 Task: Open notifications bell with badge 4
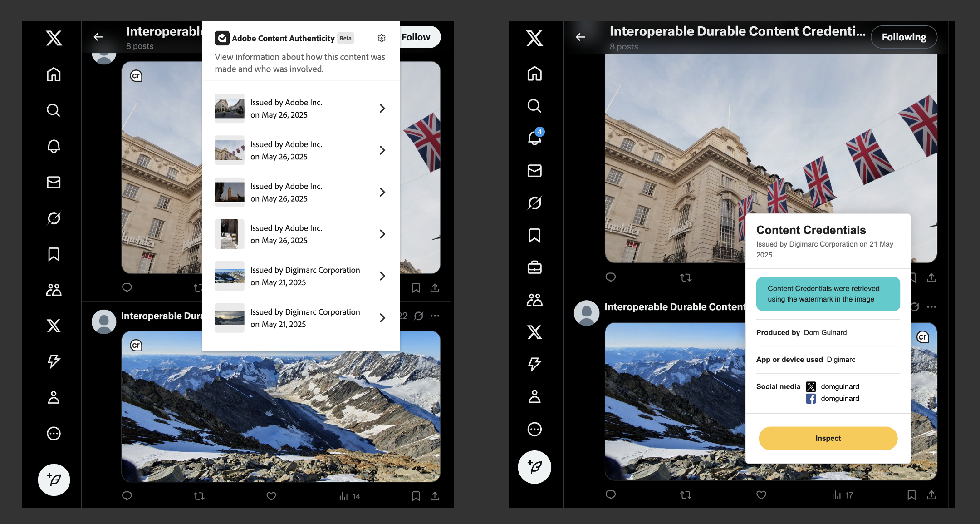(534, 138)
